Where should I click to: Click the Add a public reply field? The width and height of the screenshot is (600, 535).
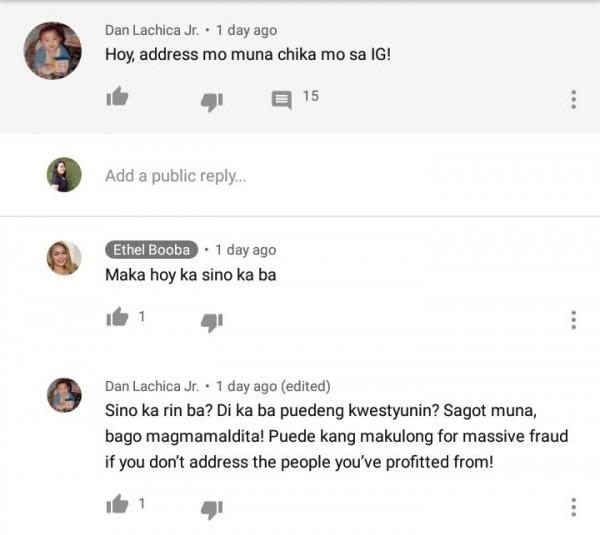point(176,176)
